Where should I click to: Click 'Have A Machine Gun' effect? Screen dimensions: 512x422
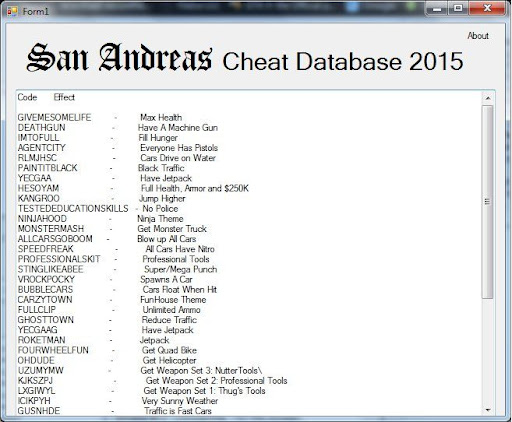(178, 128)
